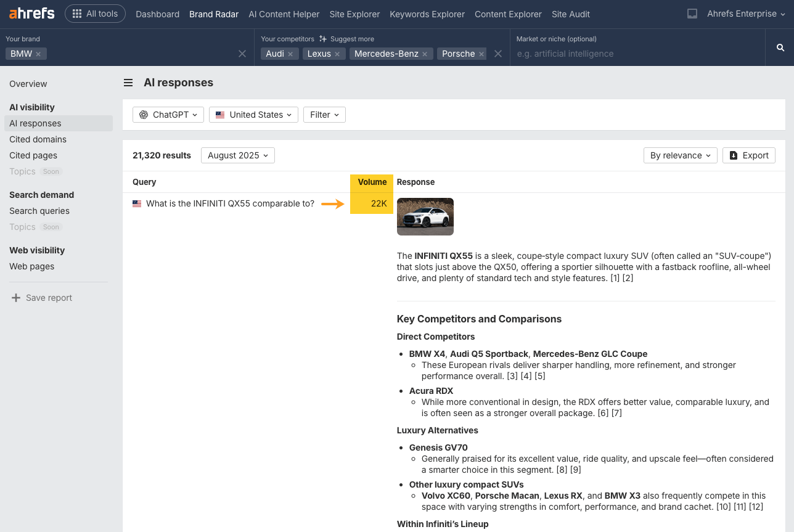Open the August 2025 month selector
The width and height of the screenshot is (794, 532).
(x=237, y=155)
